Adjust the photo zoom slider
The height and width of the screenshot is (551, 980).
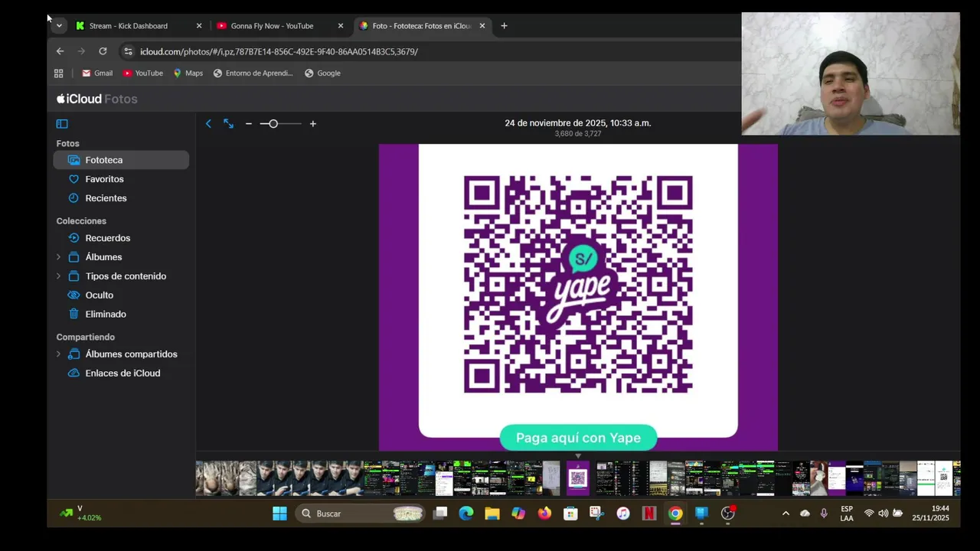[280, 123]
